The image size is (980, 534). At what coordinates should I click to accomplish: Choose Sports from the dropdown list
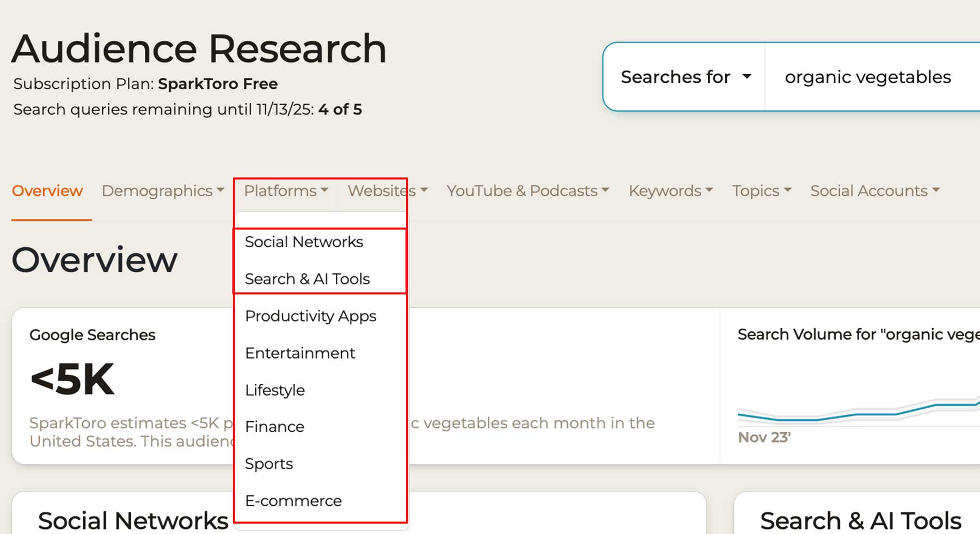[269, 464]
